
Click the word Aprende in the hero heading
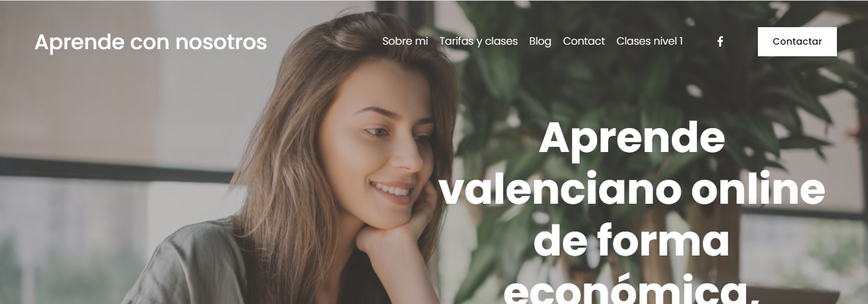tap(632, 138)
